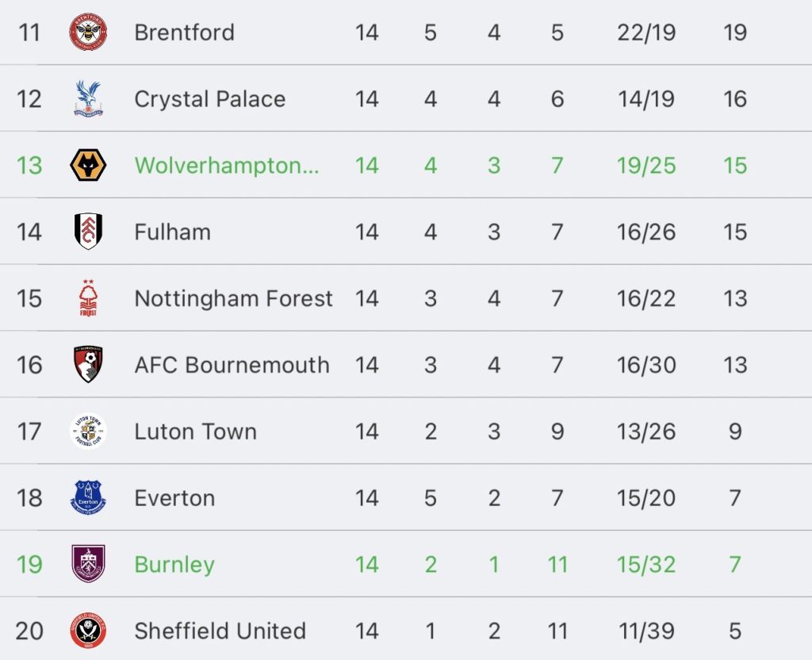Select Everton's points total of 7
Screen dimensions: 812x660
pyautogui.click(x=735, y=498)
